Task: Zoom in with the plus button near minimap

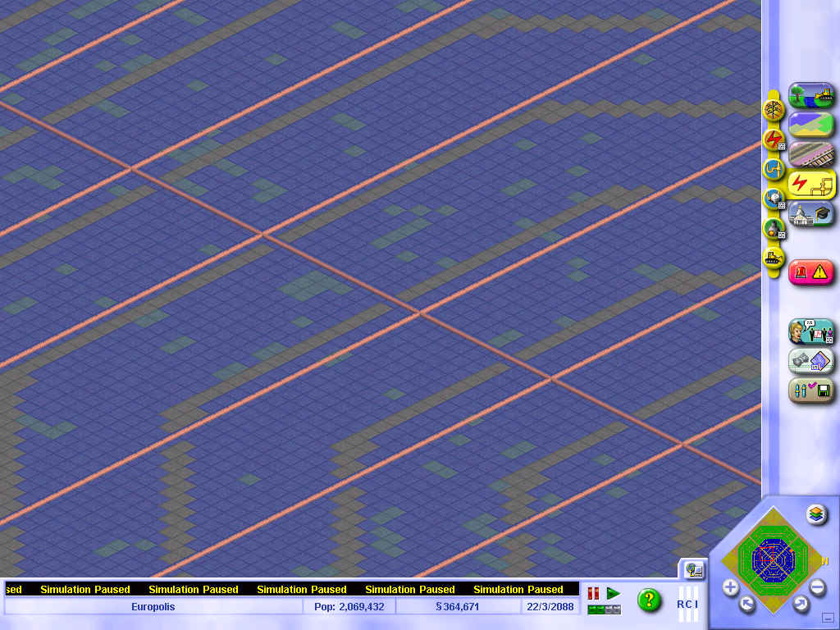Action: tap(730, 587)
